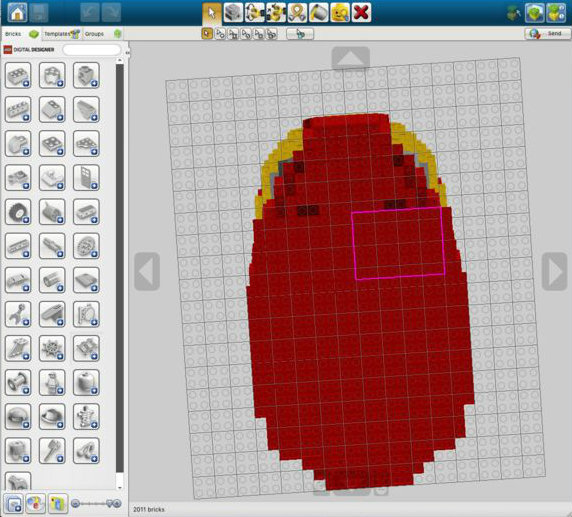This screenshot has height=517, width=572.
Task: Rotate camera view left arrow
Action: pos(147,271)
